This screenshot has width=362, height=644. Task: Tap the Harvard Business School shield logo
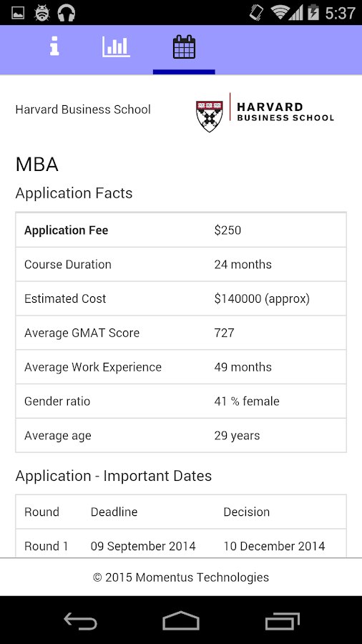[210, 116]
